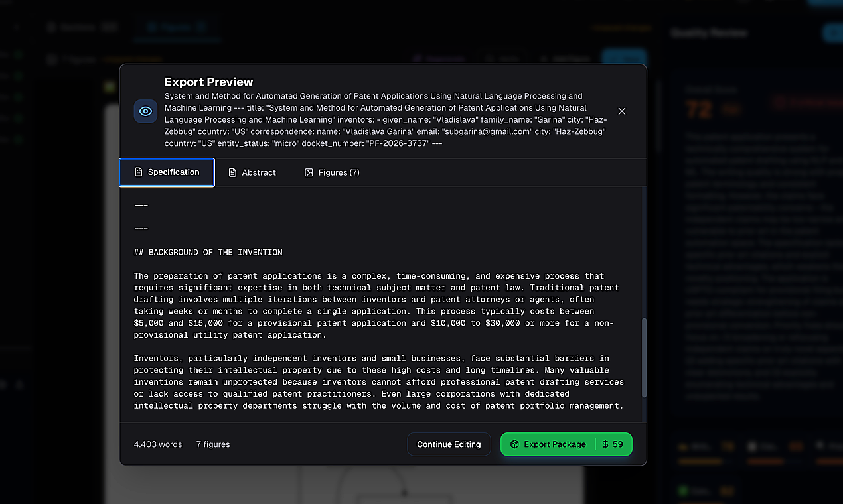Click the document icon on Specification tab
The image size is (843, 504).
coord(139,172)
